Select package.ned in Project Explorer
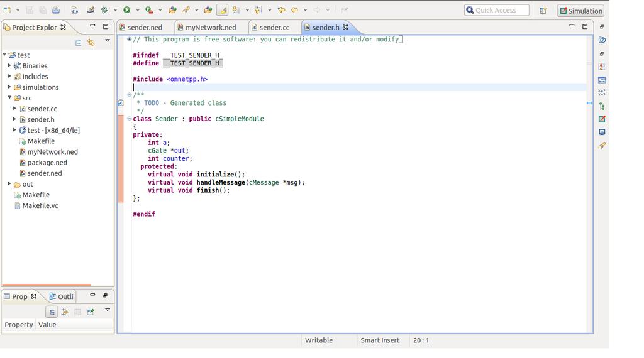The image size is (644, 358). point(47,163)
